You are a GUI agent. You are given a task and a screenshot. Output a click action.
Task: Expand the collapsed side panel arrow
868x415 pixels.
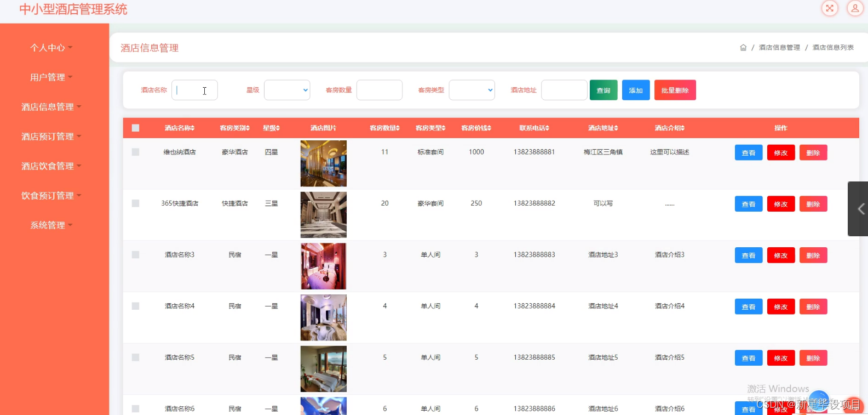(860, 209)
